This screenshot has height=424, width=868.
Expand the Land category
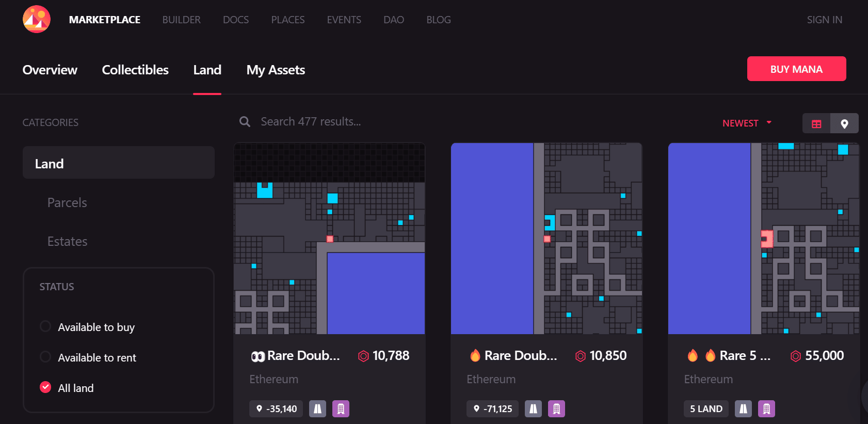coord(119,163)
